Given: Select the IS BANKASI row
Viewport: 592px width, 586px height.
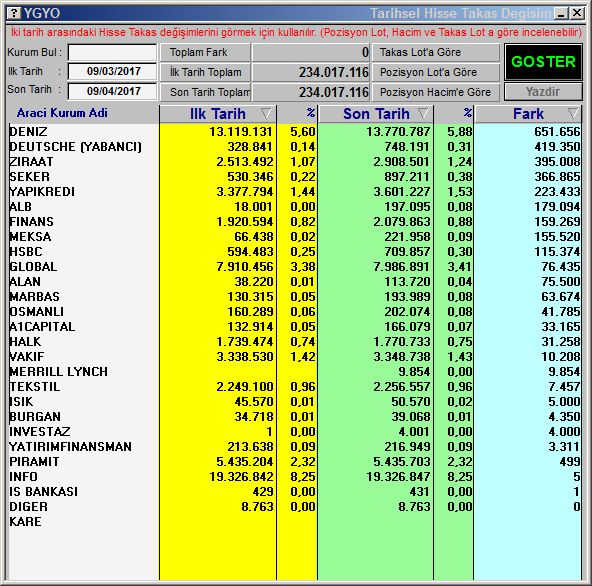Looking at the screenshot, I should point(294,492).
